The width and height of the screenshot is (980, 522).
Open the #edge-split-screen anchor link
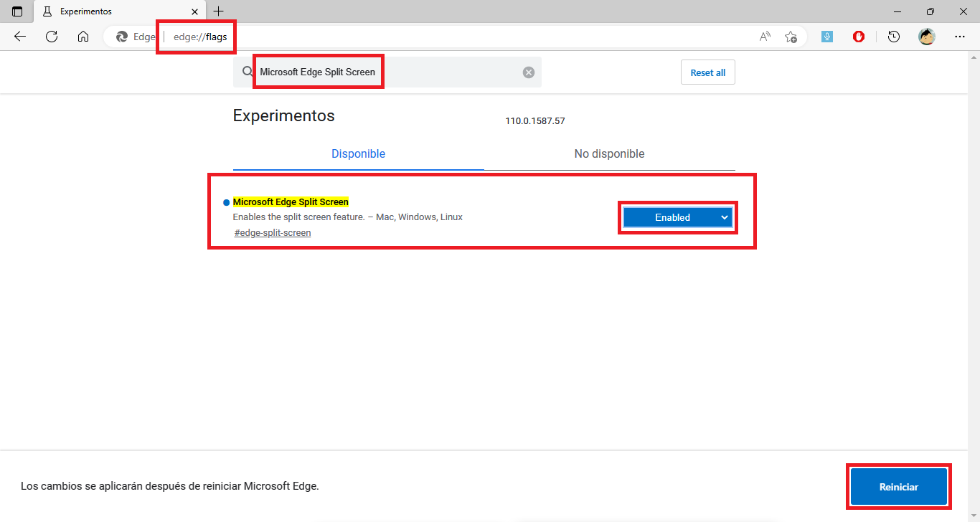[273, 233]
